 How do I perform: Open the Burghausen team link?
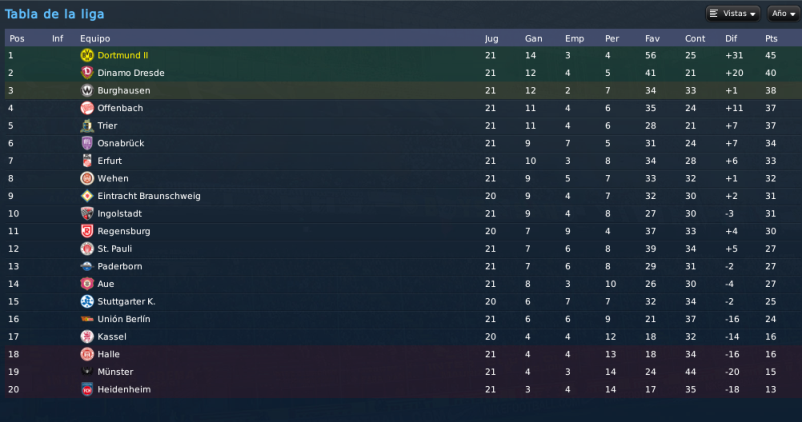(124, 91)
